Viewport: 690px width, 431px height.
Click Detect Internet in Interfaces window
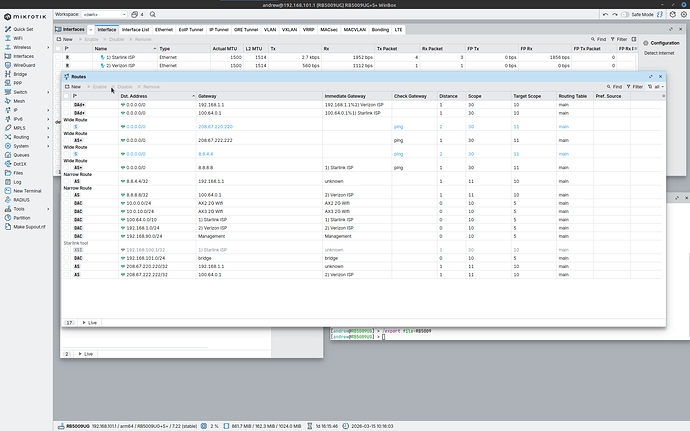[x=659, y=53]
